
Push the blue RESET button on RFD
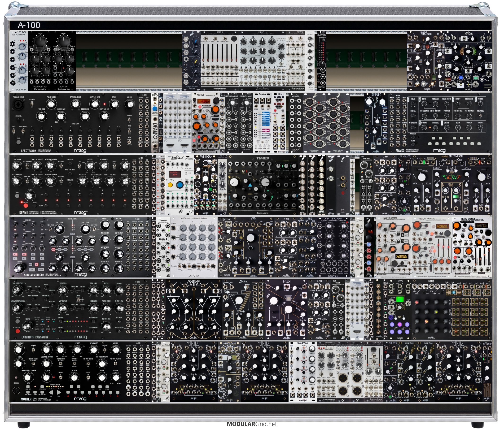click(x=155, y=108)
